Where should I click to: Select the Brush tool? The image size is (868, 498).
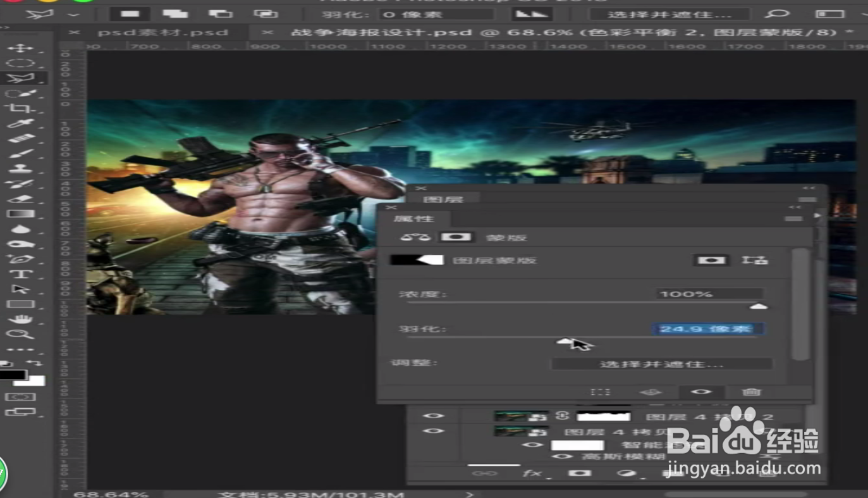point(20,154)
